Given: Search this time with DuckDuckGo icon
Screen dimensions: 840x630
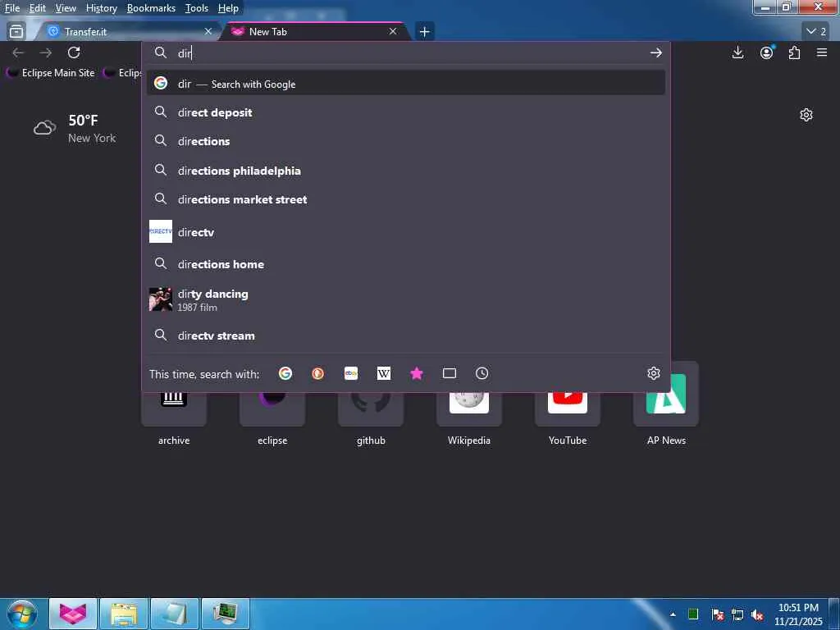Looking at the screenshot, I should coord(317,373).
